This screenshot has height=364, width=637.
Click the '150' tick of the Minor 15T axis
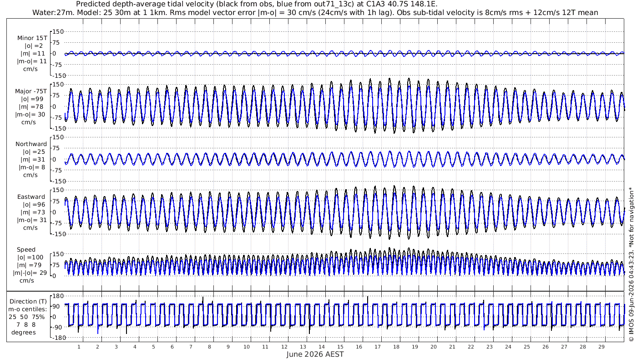[59, 31]
